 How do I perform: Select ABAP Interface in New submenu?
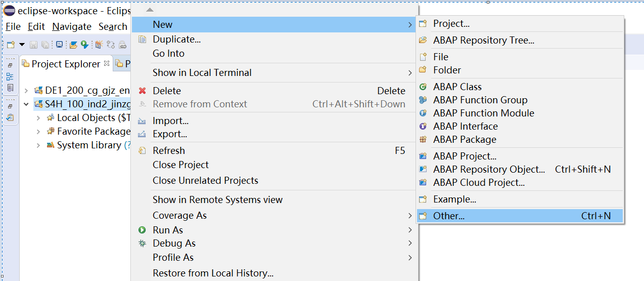coord(520,126)
